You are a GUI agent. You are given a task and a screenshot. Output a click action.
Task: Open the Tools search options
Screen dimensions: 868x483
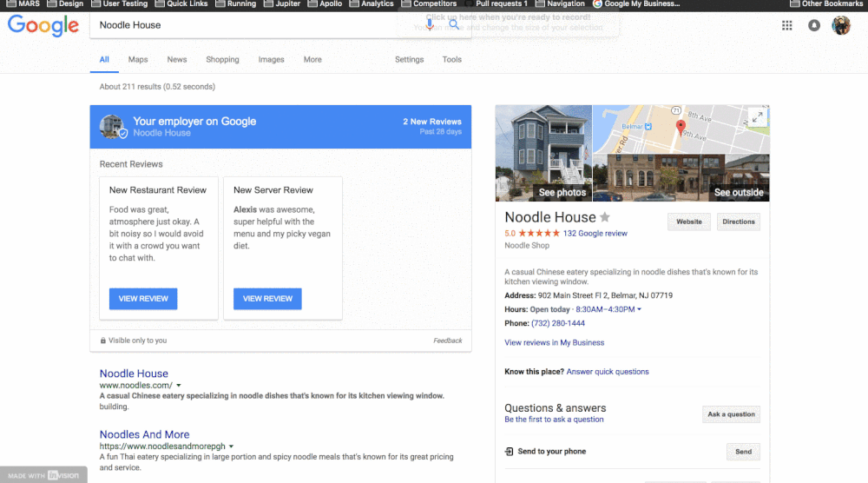point(451,59)
